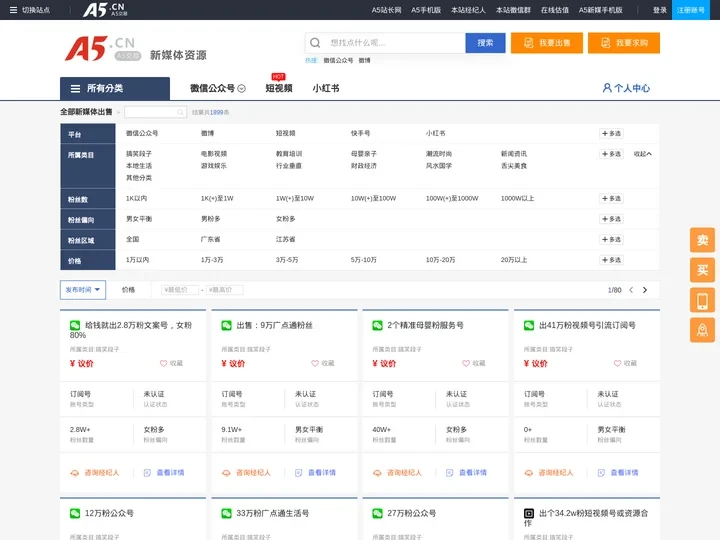Click the A5.CN logo in top bar

[105, 10]
